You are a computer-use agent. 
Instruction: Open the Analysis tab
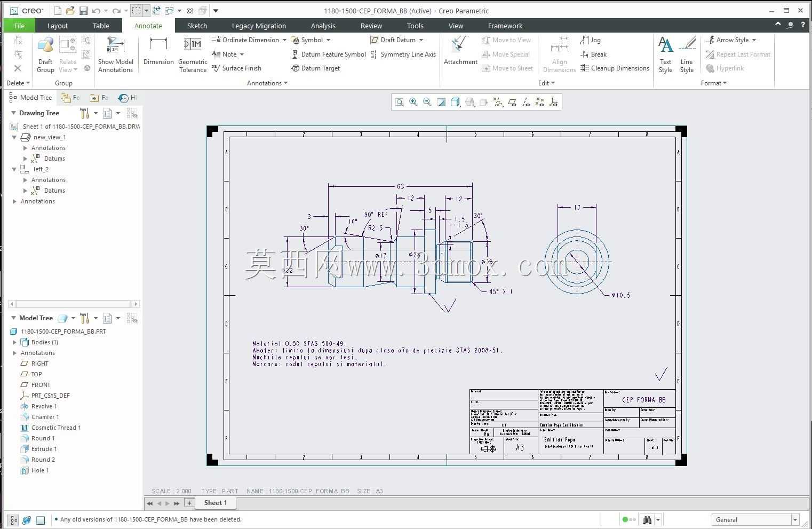click(x=323, y=26)
